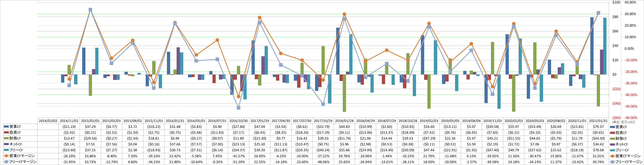
Task: Click the -51.29% フリーCFマージン cell
Action: click(x=238, y=162)
